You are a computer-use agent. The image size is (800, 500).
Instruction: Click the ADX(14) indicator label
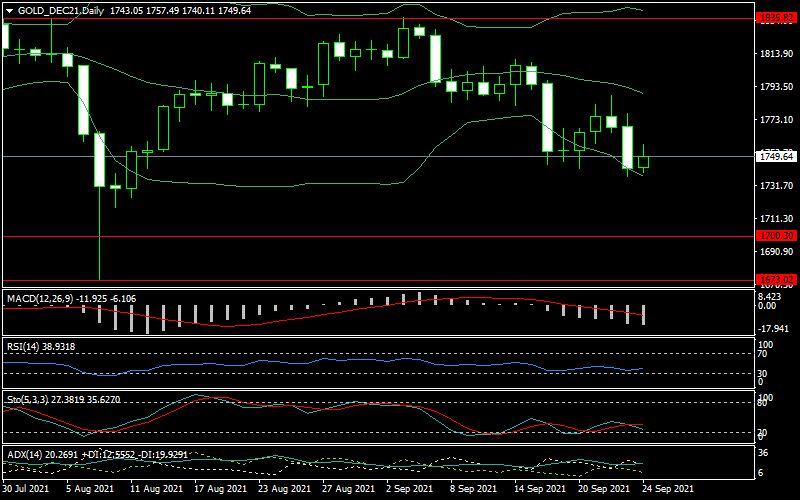(x=24, y=454)
